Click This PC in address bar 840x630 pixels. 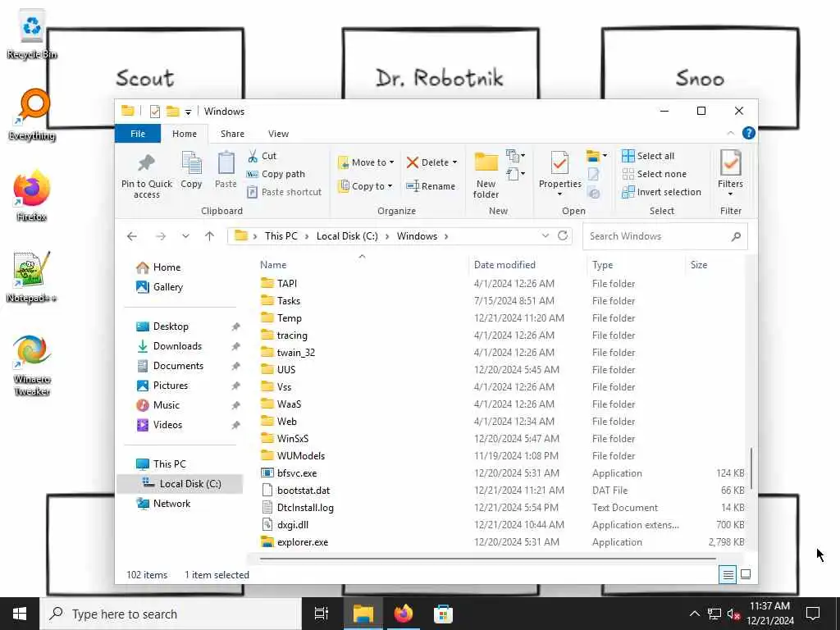click(281, 236)
